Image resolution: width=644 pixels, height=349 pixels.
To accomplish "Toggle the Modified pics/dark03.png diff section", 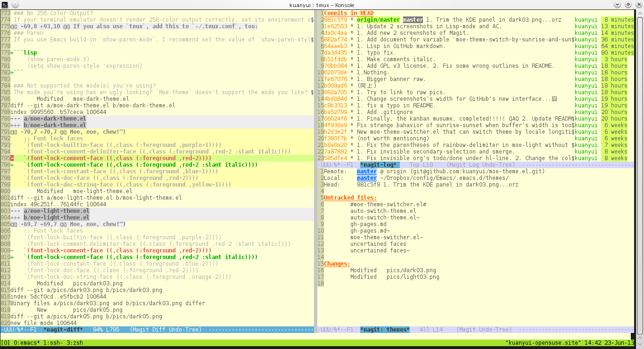I will click(80, 284).
